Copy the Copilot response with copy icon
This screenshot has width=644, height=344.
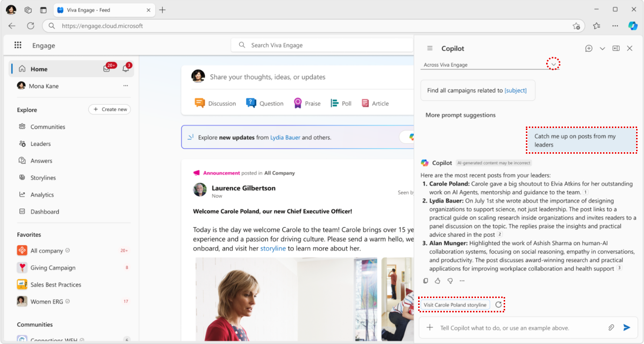click(426, 281)
